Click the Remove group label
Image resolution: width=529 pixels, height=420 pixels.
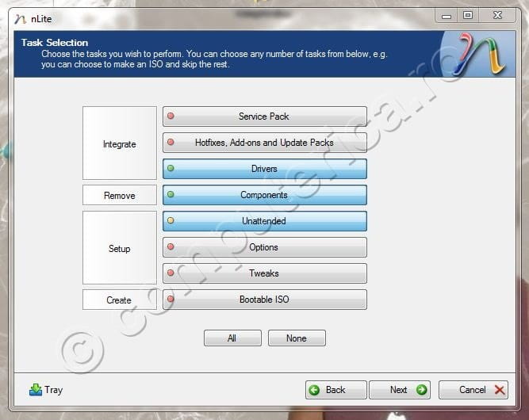[120, 195]
